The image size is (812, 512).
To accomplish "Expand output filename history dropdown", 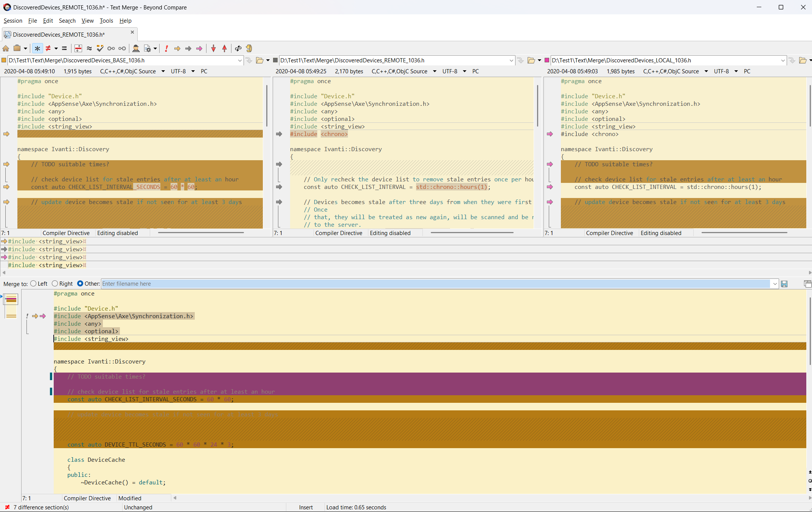I will coord(775,284).
